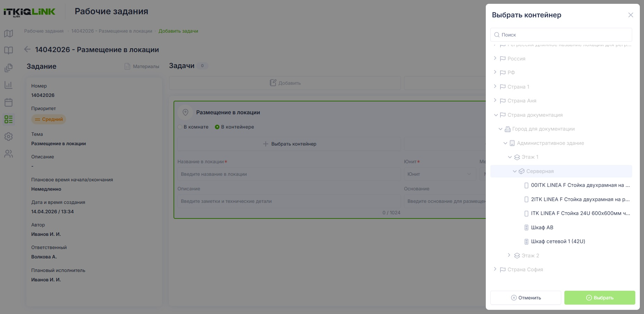
Task: Open the settings gear sidebar icon
Action: click(9, 137)
